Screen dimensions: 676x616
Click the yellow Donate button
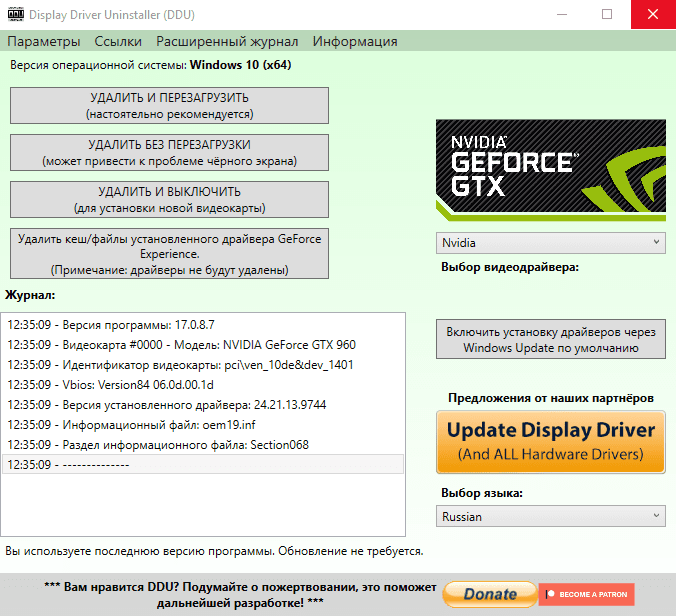[490, 594]
